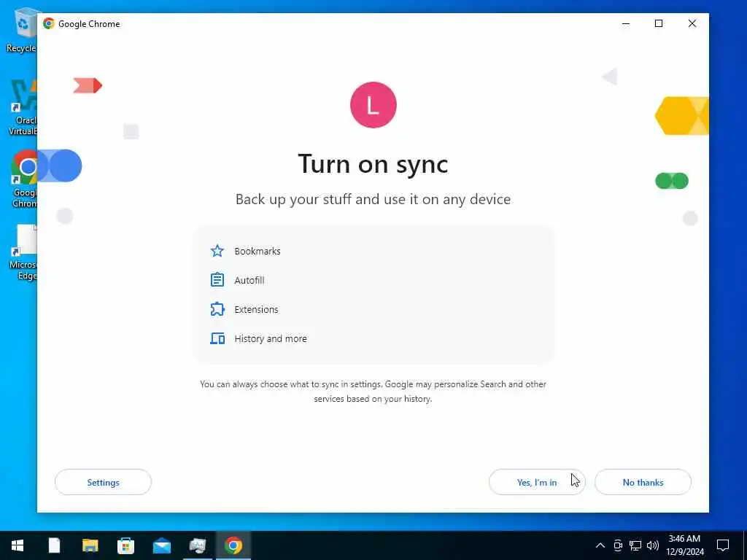747x560 pixels.
Task: Click the Autofill clipboard icon
Action: pyautogui.click(x=217, y=280)
